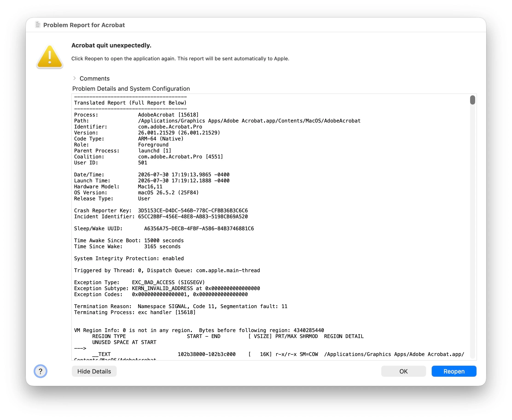Click the Launch Time value 17:19:12.1888
This screenshot has height=420, width=512.
[x=184, y=181]
